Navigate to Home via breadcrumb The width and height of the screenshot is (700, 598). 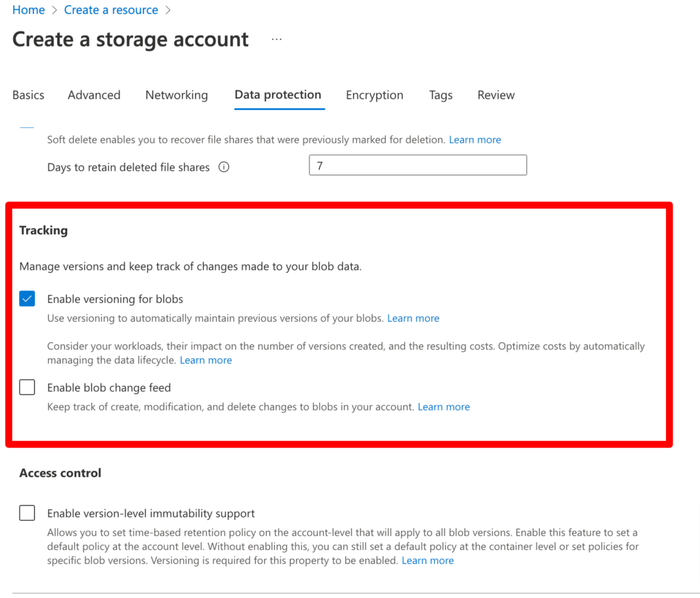click(28, 10)
